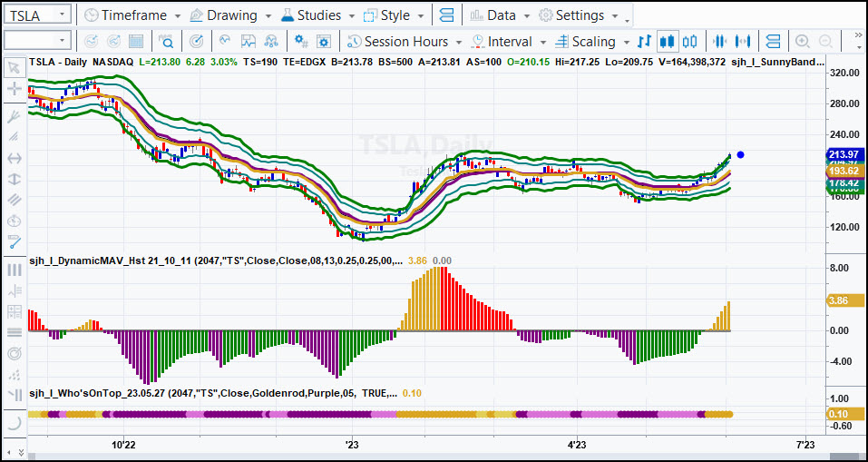The height and width of the screenshot is (462, 868).
Task: Select the time cycle clock tool
Action: click(x=14, y=221)
